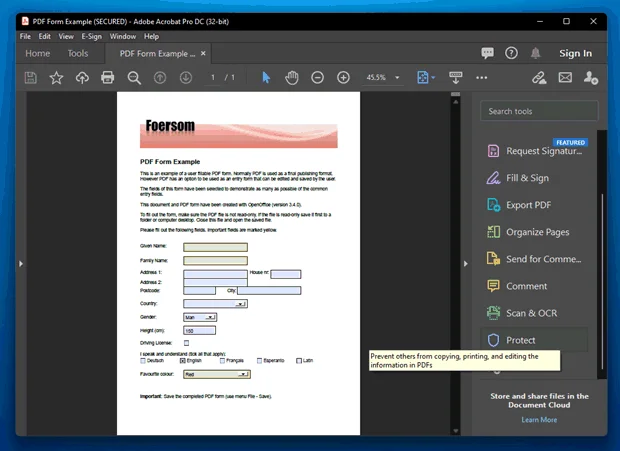Open Comment tool
The image size is (620, 451).
click(x=534, y=286)
